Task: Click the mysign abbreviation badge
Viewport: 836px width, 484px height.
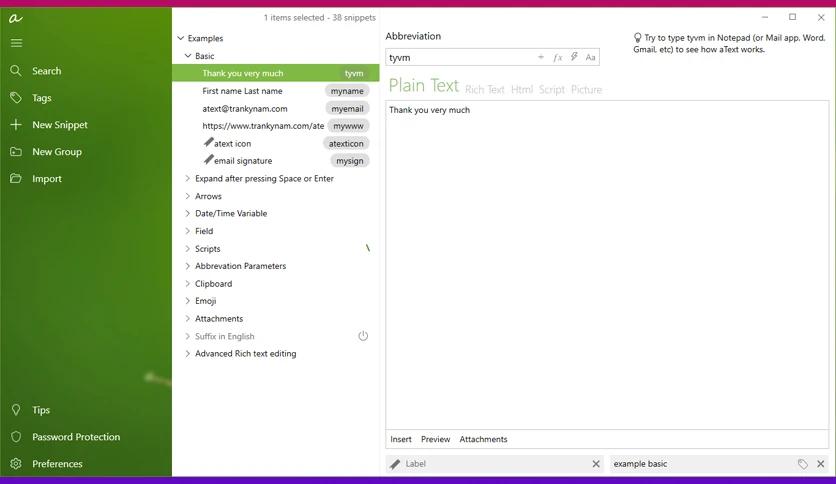Action: [350, 160]
